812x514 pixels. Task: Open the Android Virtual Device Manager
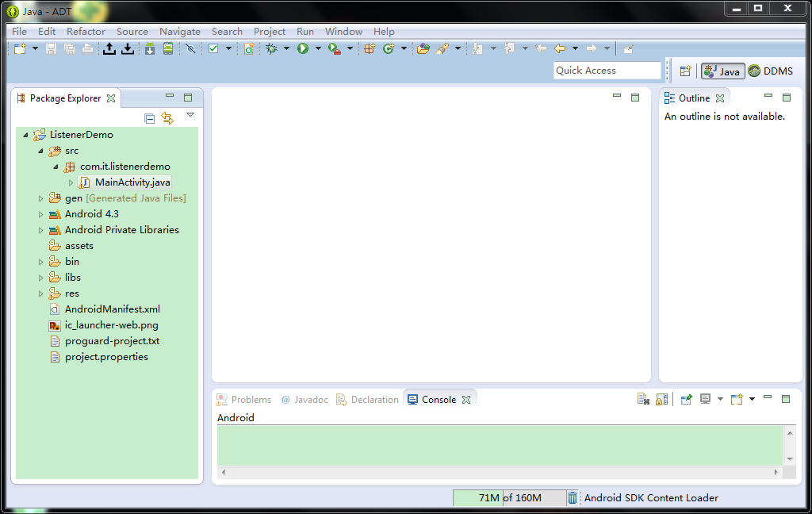[x=168, y=48]
